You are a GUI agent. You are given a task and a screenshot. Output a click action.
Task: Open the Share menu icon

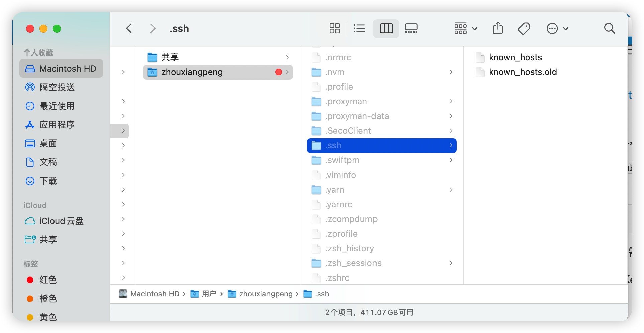click(498, 28)
